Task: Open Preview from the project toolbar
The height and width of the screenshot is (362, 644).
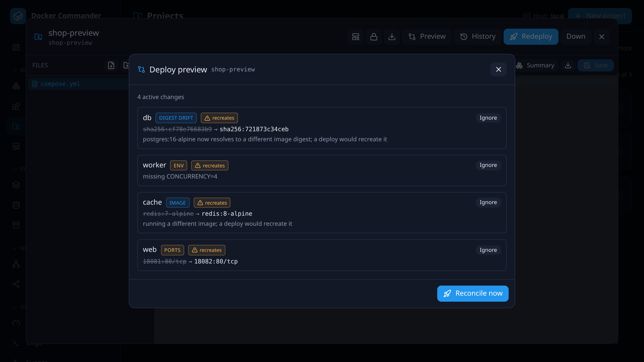Action: point(427,37)
